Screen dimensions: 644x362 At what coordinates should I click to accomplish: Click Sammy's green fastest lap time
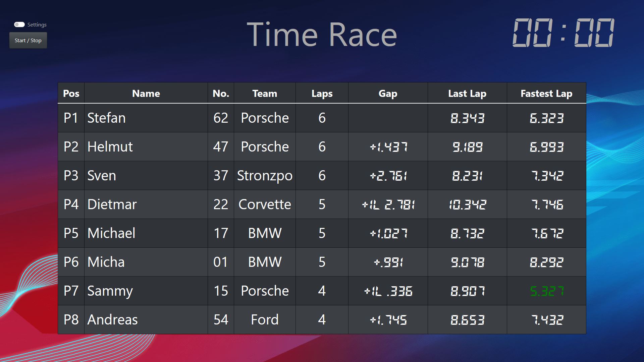[x=547, y=291]
